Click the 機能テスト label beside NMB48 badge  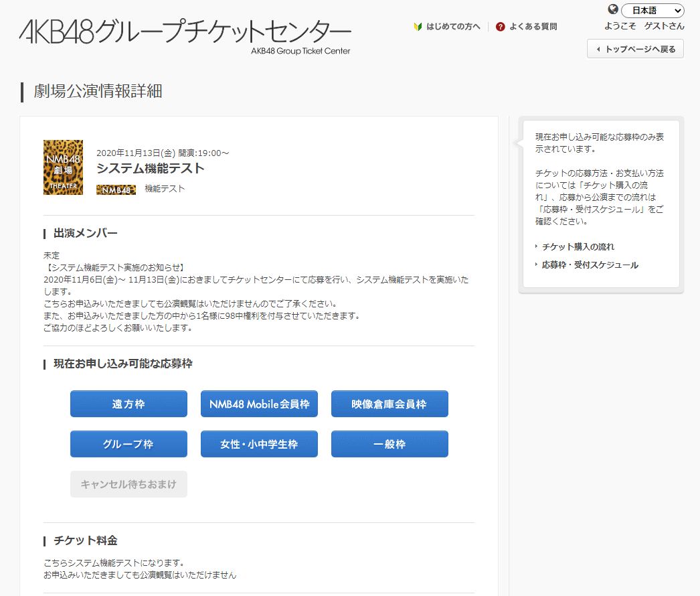pos(164,189)
